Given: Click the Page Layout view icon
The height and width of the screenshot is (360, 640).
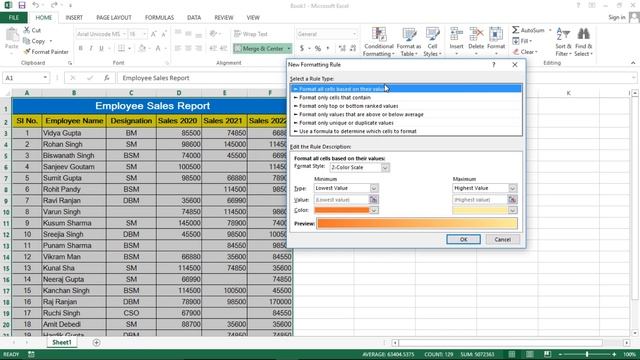Looking at the screenshot, I should point(529,354).
